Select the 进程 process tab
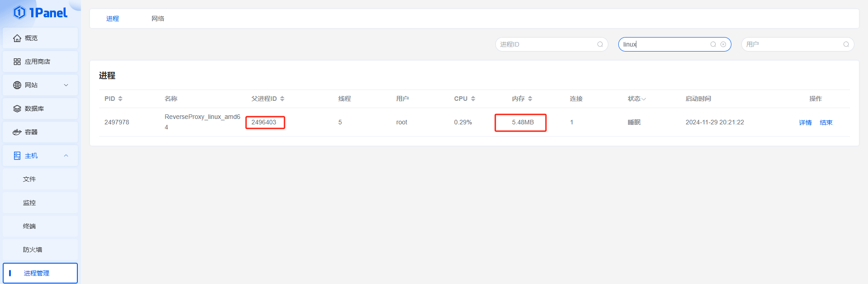The width and height of the screenshot is (868, 284). [x=113, y=19]
